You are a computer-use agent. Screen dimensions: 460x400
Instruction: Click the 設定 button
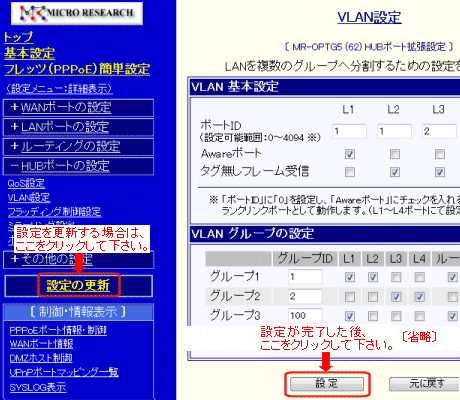click(x=327, y=384)
